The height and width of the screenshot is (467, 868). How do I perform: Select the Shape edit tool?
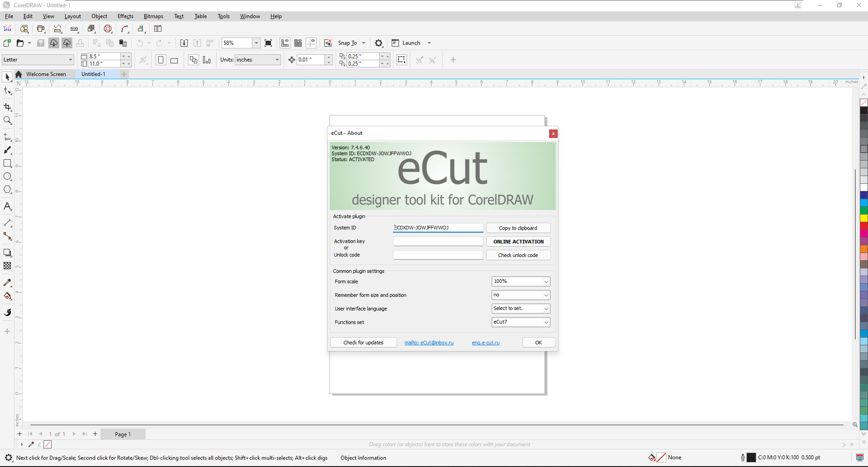click(x=7, y=91)
